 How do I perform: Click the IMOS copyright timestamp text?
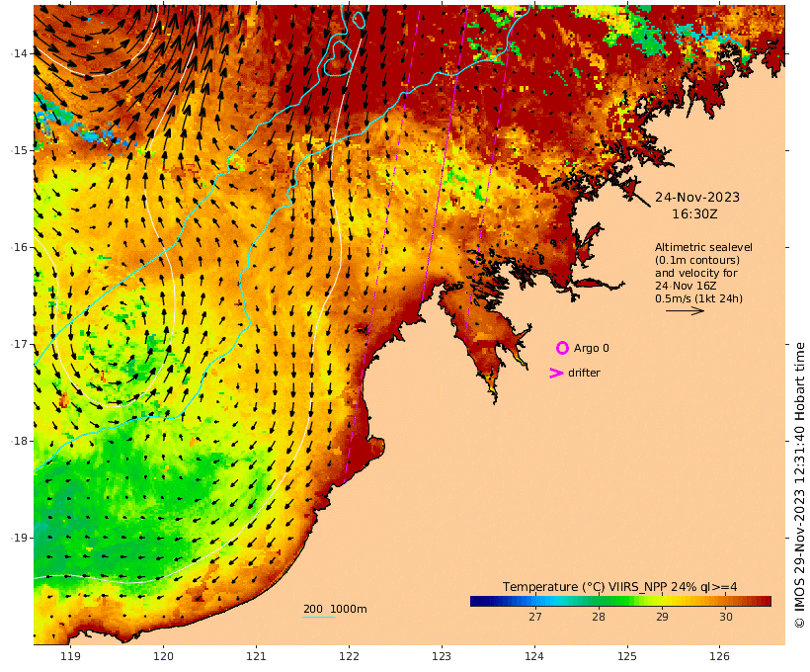(799, 485)
